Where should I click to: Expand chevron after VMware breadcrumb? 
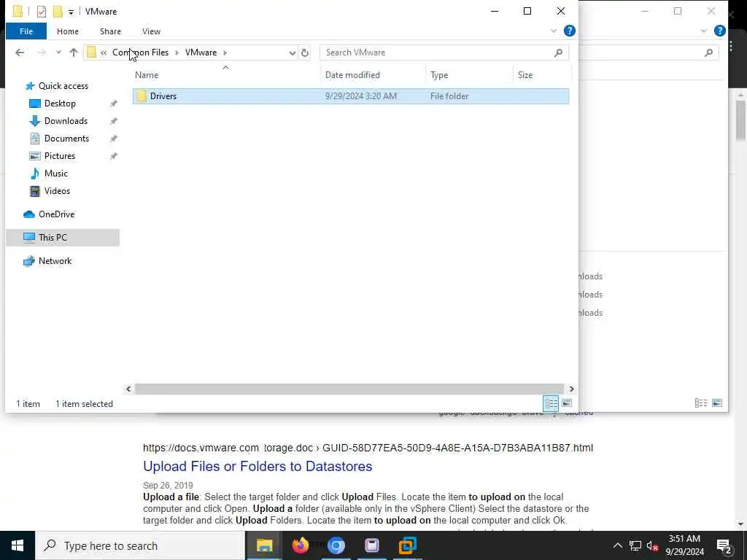tap(225, 52)
